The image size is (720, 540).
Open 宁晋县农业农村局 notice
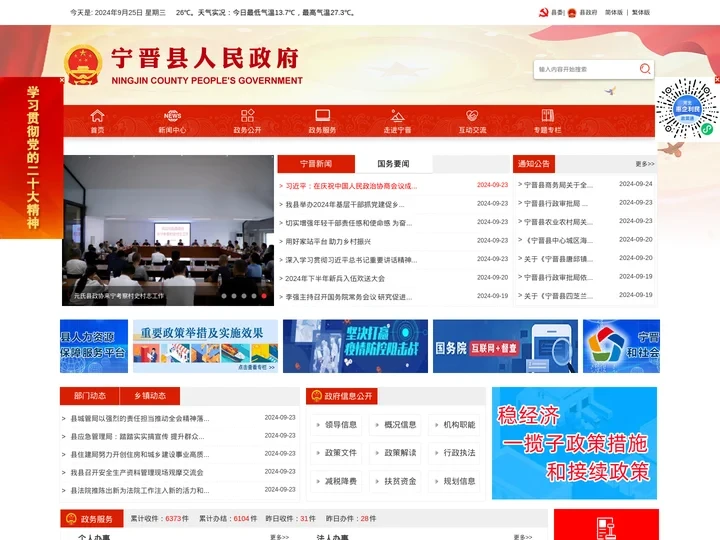[558, 222]
